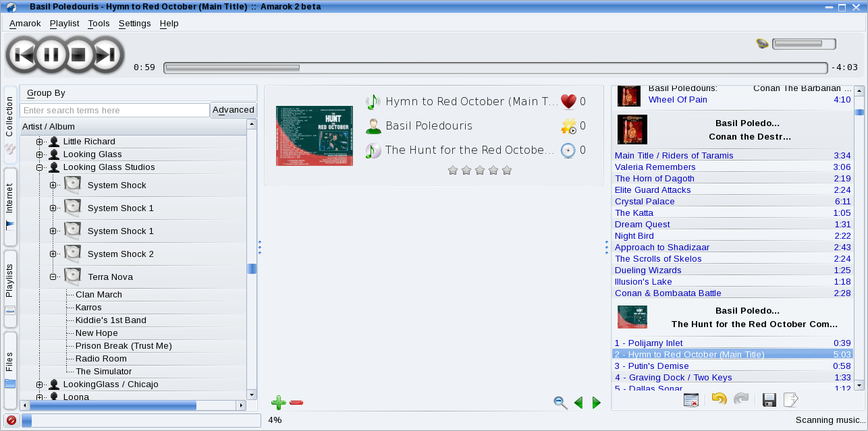Select the Looking Glass Studios artist icon
868x431 pixels.
(x=53, y=167)
